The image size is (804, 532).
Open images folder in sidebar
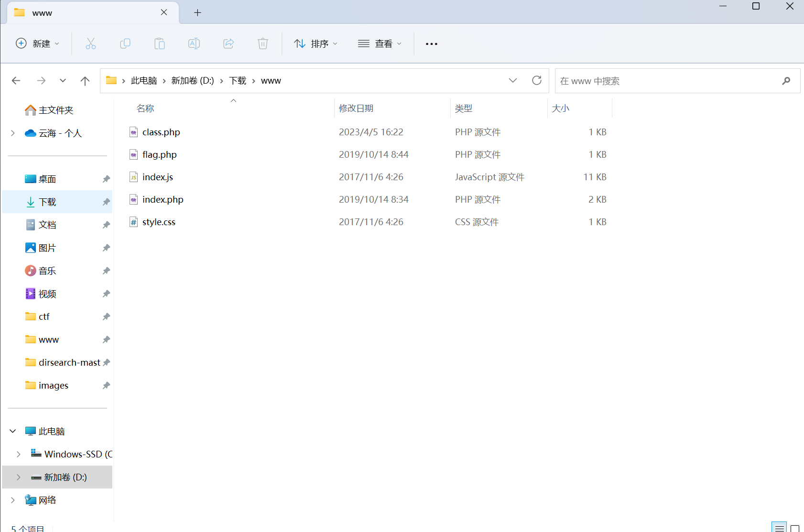point(54,385)
